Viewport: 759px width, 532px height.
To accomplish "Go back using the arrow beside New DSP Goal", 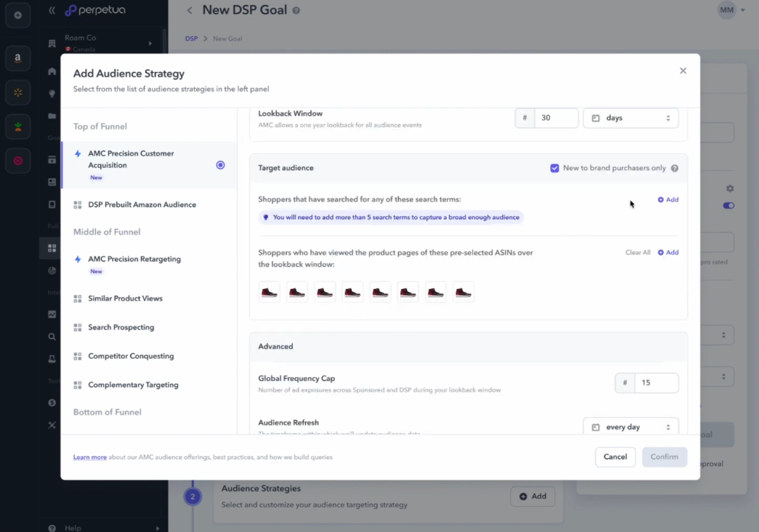I will point(190,10).
